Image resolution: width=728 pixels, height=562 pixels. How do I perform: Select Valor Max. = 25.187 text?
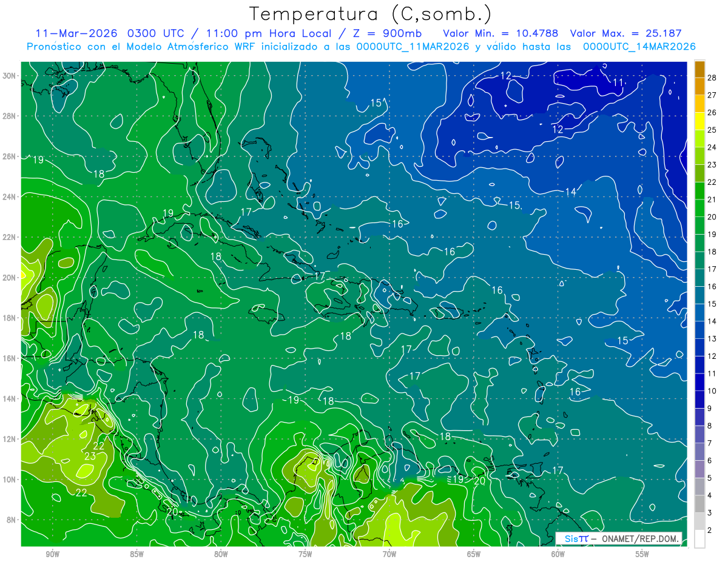(x=626, y=33)
